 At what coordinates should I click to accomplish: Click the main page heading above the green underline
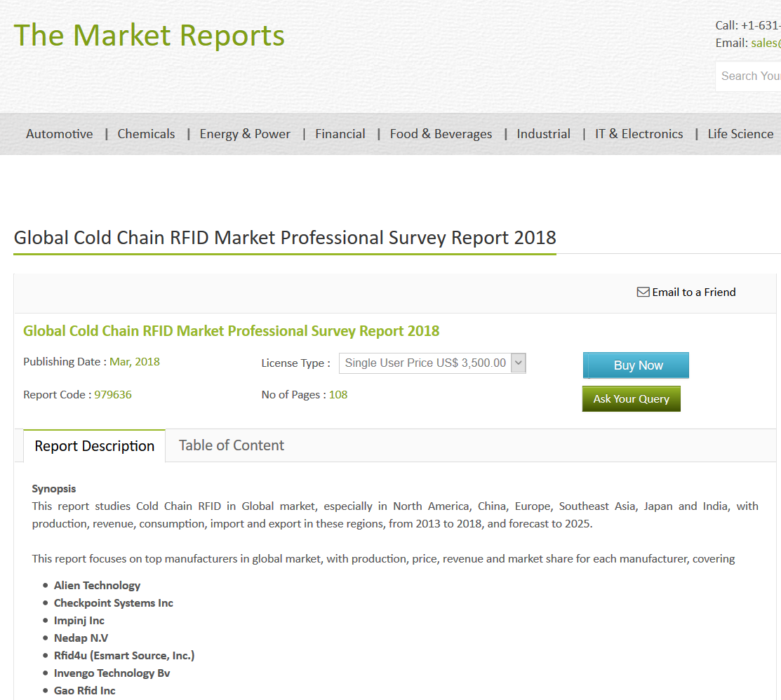(285, 238)
